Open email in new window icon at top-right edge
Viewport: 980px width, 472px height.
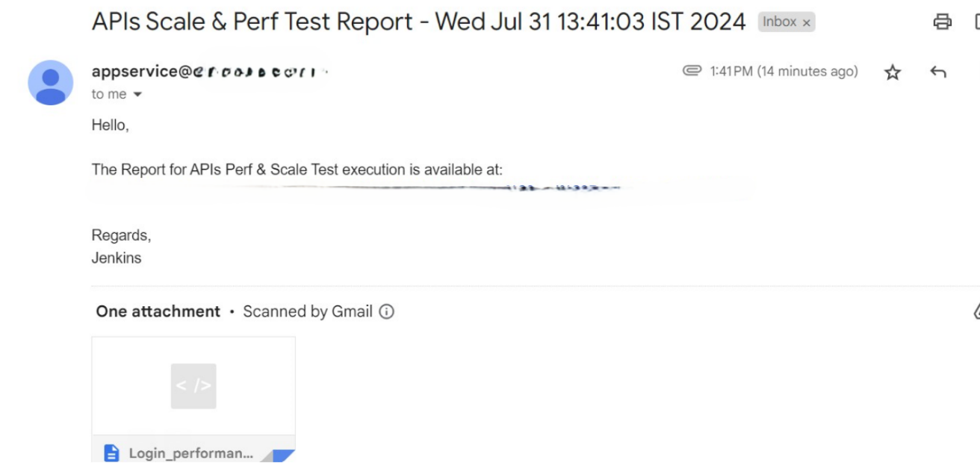(976, 22)
